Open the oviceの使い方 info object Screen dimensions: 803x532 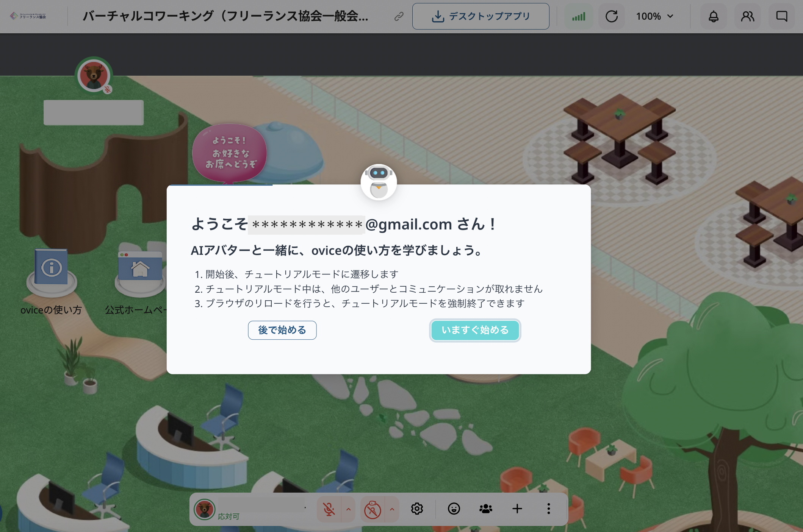[51, 273]
